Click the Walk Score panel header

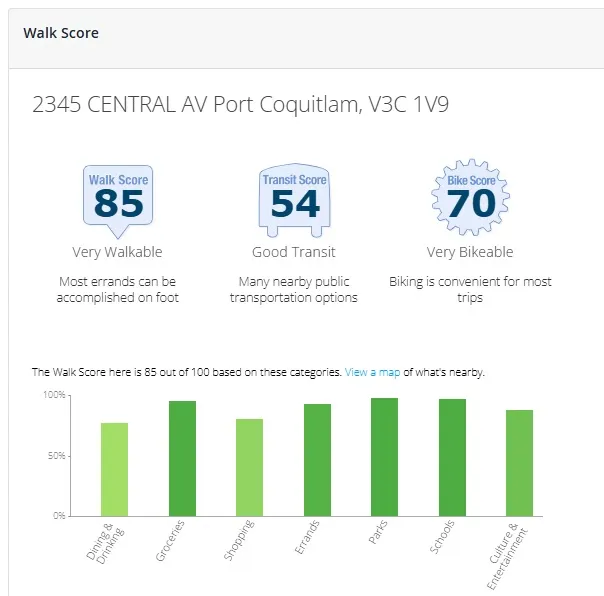[x=61, y=33]
